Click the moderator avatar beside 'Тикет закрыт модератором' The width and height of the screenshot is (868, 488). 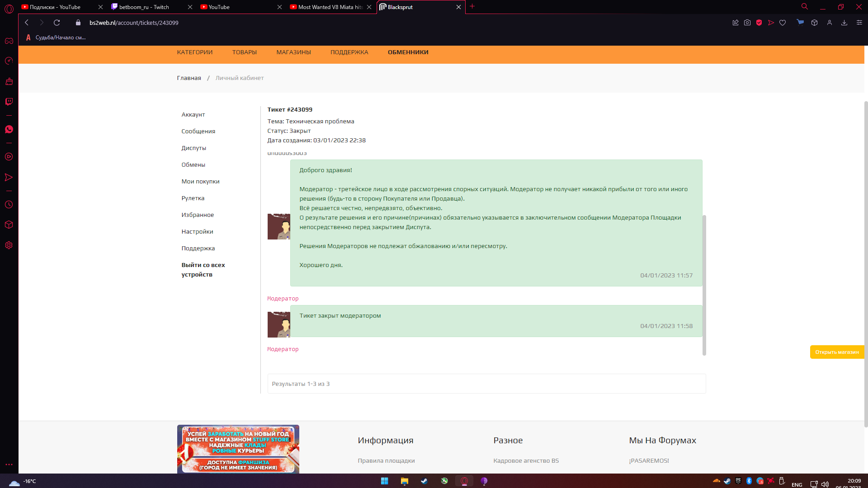click(278, 324)
